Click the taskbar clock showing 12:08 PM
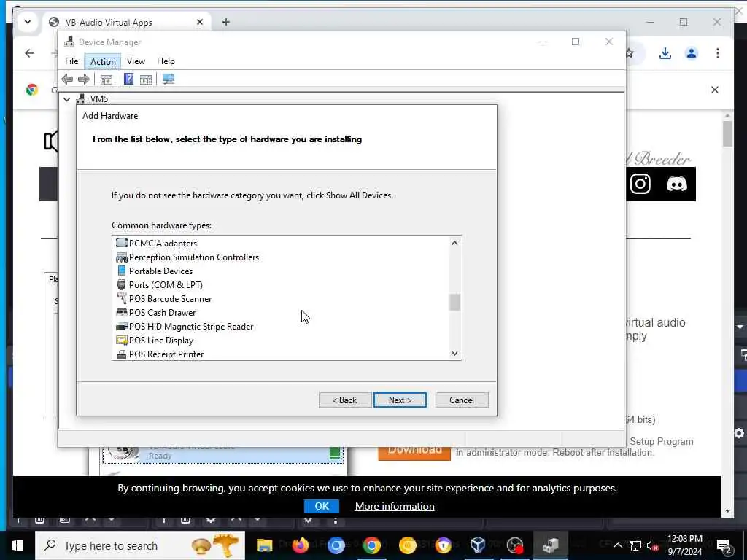The height and width of the screenshot is (560, 747). tap(684, 545)
